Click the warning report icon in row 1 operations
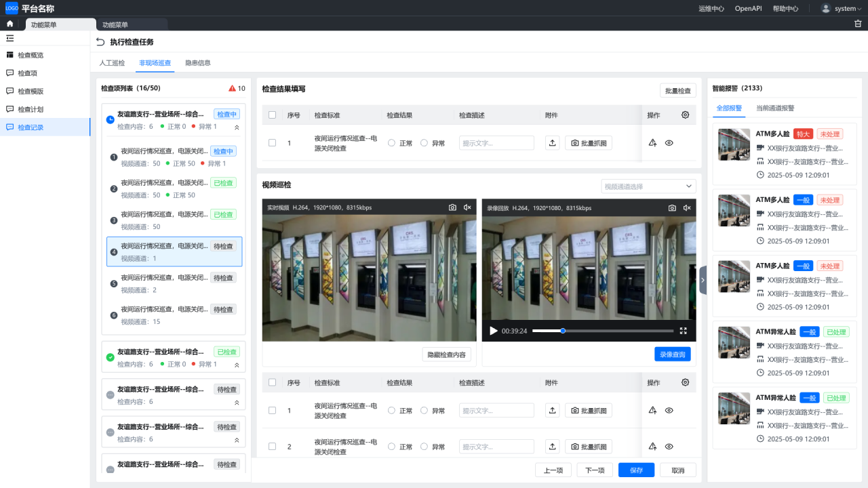 (652, 142)
